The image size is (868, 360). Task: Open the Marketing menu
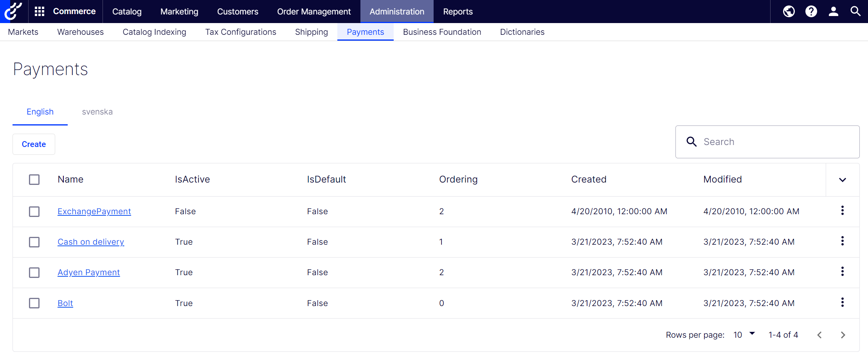pyautogui.click(x=179, y=12)
